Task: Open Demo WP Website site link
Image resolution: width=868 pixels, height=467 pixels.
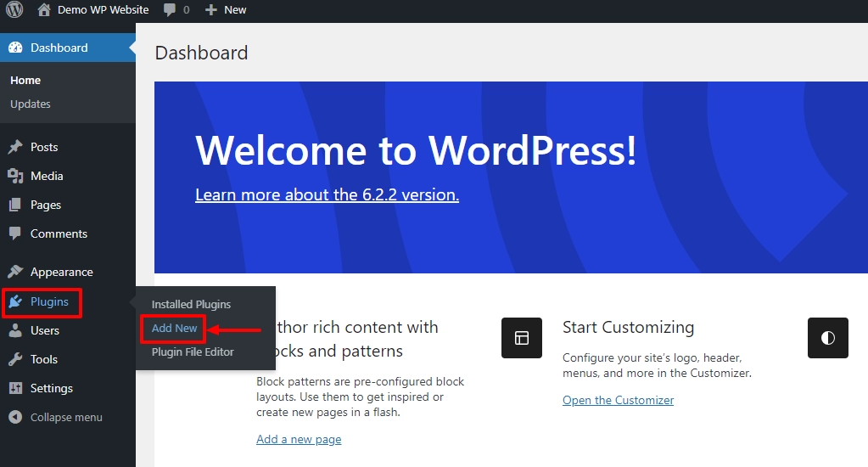Action: 103,10
